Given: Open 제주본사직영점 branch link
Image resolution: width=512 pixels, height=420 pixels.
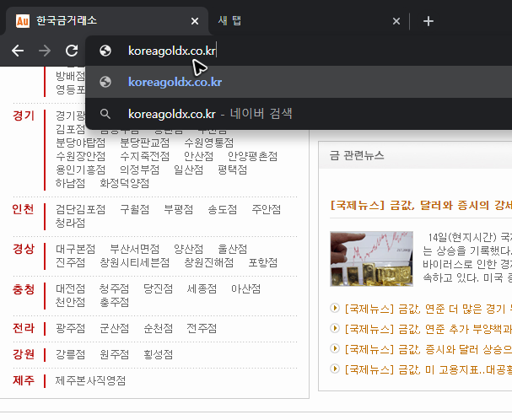Looking at the screenshot, I should (90, 381).
